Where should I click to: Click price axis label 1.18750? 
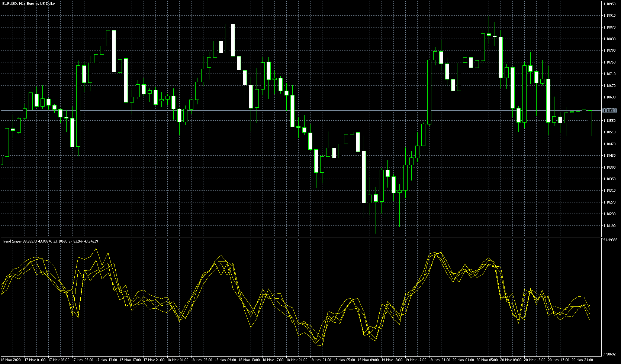point(610,62)
